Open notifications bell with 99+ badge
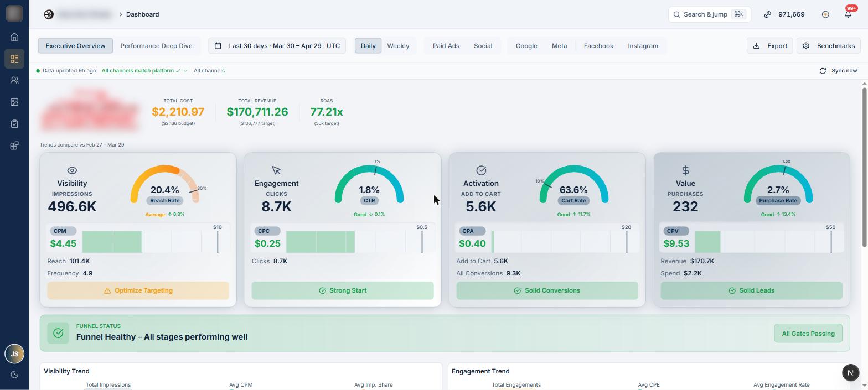This screenshot has width=868, height=390. click(x=848, y=14)
